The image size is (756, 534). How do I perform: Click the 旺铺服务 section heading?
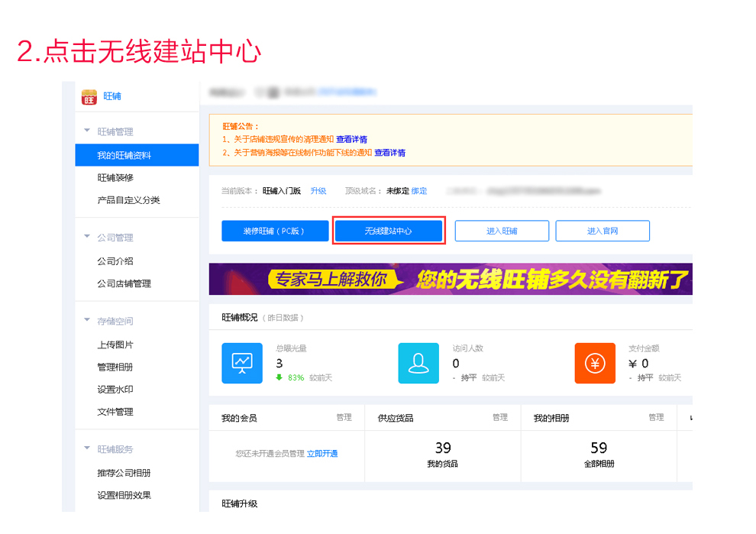[115, 449]
